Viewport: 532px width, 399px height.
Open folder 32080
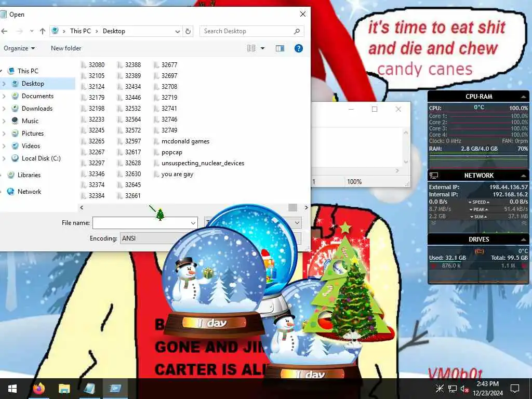(x=93, y=65)
